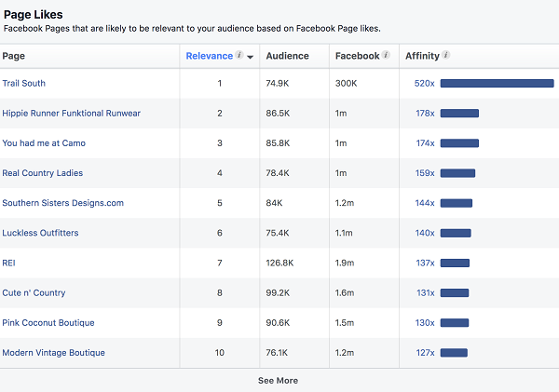The height and width of the screenshot is (392, 559).
Task: Click relevance rank 7 cell
Action: 220,263
